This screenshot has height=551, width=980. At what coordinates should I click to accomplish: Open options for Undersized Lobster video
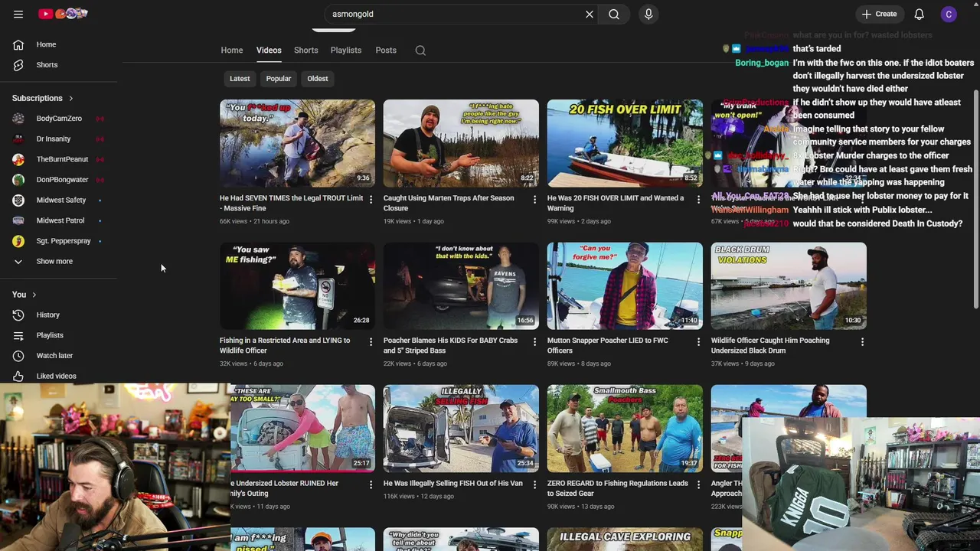click(x=371, y=484)
